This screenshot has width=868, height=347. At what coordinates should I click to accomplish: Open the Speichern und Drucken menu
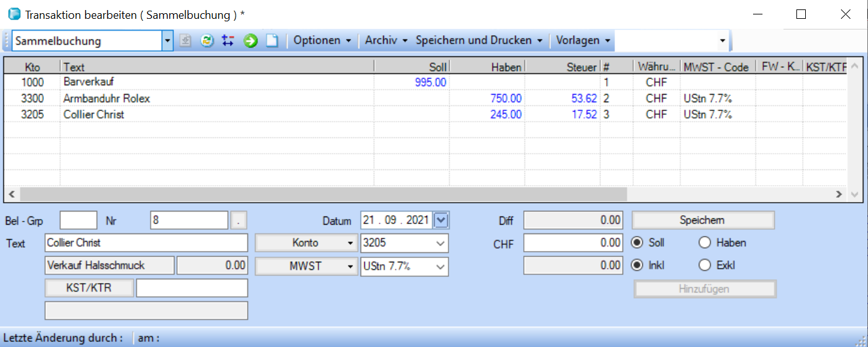(479, 41)
